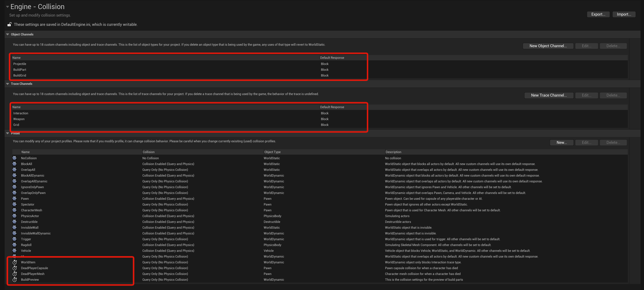The height and width of the screenshot is (290, 644).
Task: Collapse the Preset section
Action: [x=8, y=133]
